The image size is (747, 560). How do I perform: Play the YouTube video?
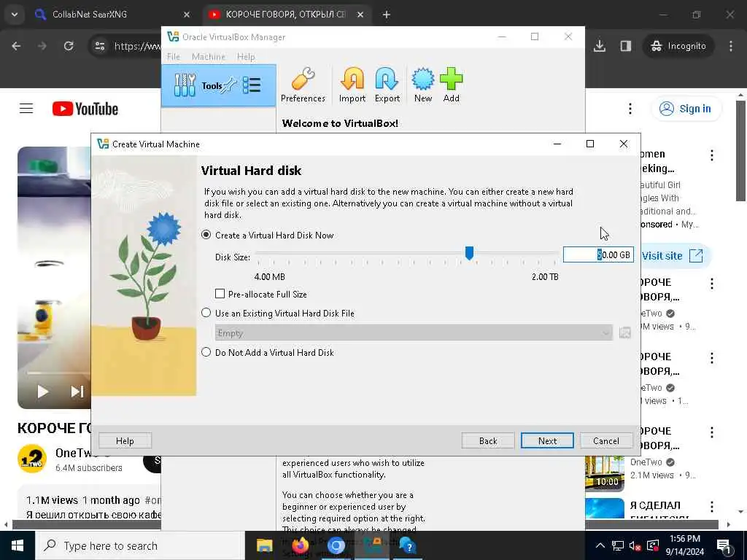tap(42, 392)
